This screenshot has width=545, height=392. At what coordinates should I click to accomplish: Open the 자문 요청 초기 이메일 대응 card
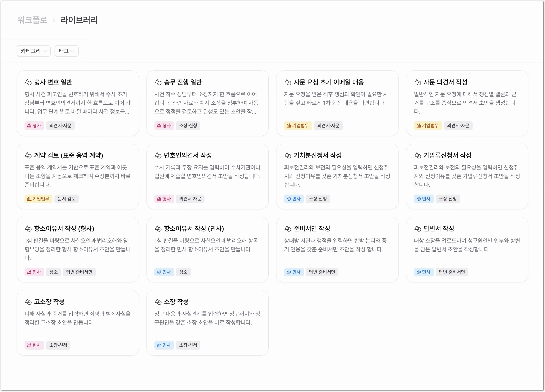click(x=337, y=103)
